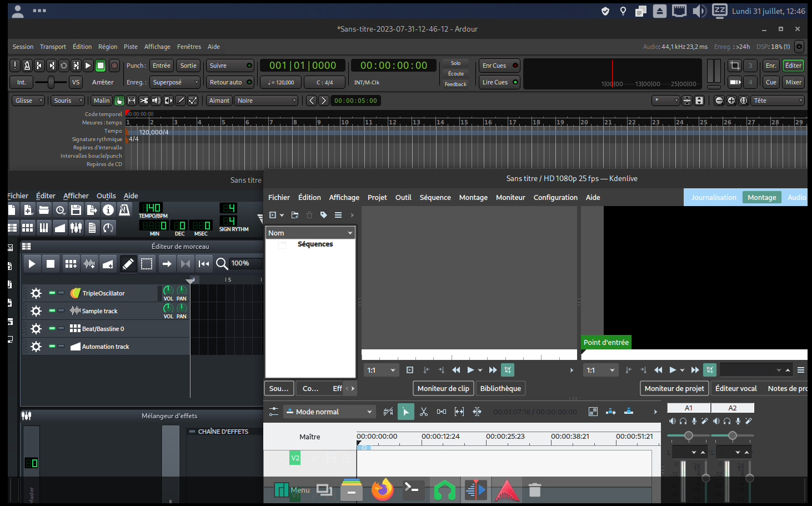Toggle Feedback in Ardour monitor section
Image resolution: width=812 pixels, height=506 pixels.
click(455, 84)
